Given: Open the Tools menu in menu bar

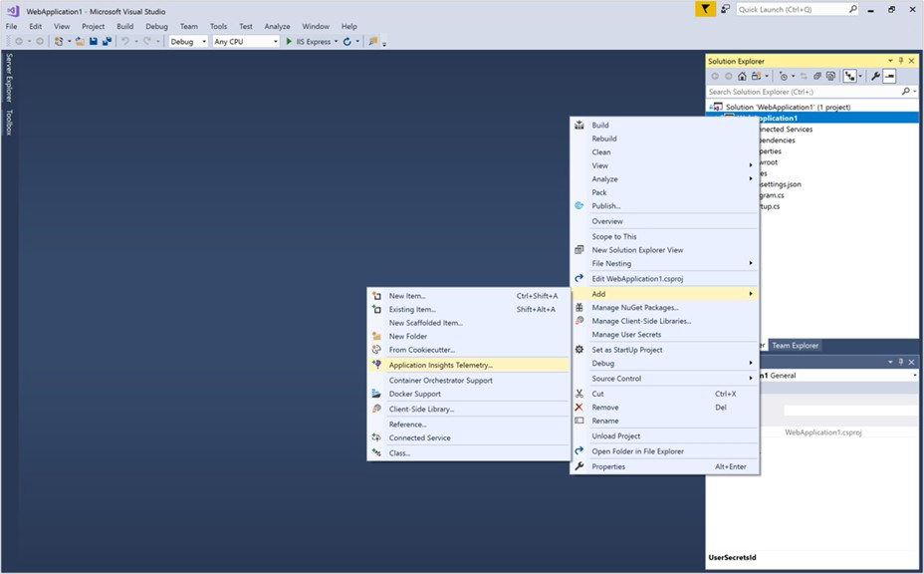Looking at the screenshot, I should pyautogui.click(x=218, y=26).
